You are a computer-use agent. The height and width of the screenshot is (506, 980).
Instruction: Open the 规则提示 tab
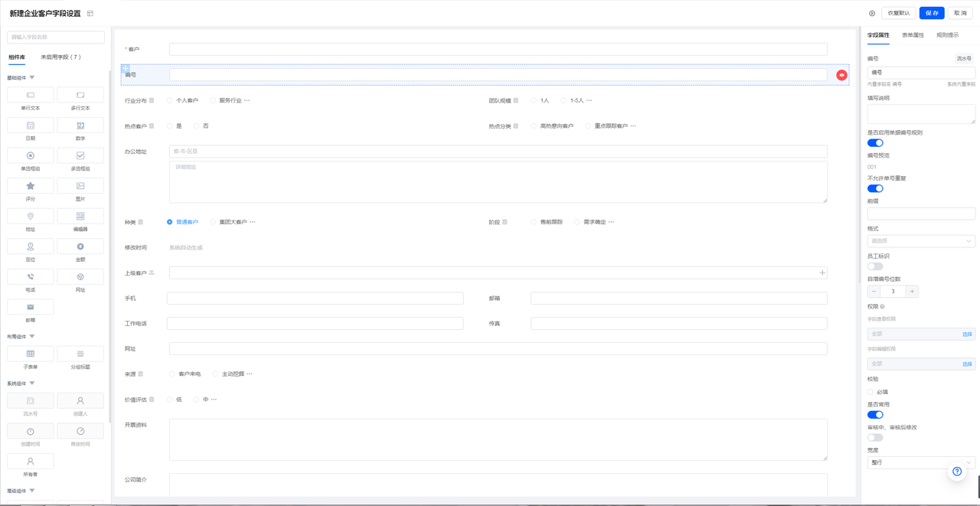tap(948, 35)
